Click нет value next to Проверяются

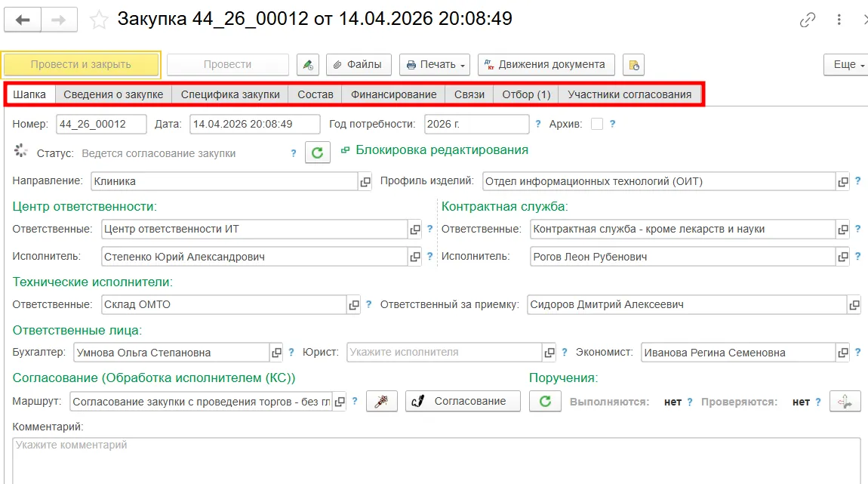point(801,402)
